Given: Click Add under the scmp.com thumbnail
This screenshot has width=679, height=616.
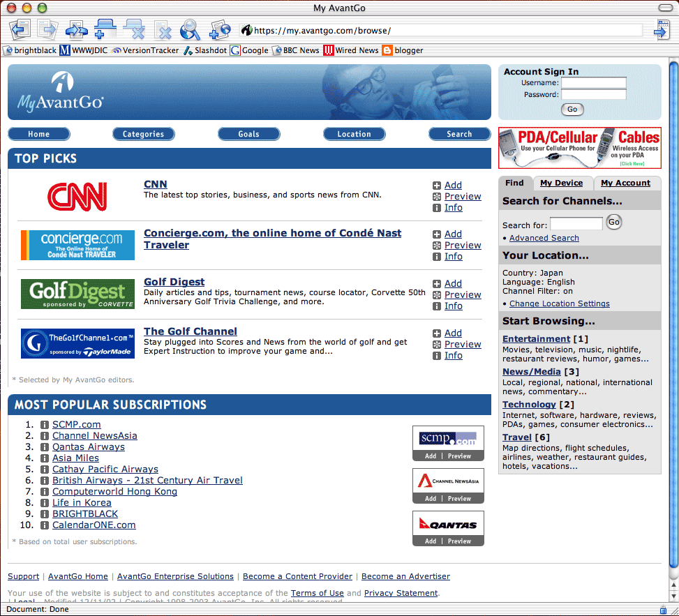Looking at the screenshot, I should (x=431, y=456).
